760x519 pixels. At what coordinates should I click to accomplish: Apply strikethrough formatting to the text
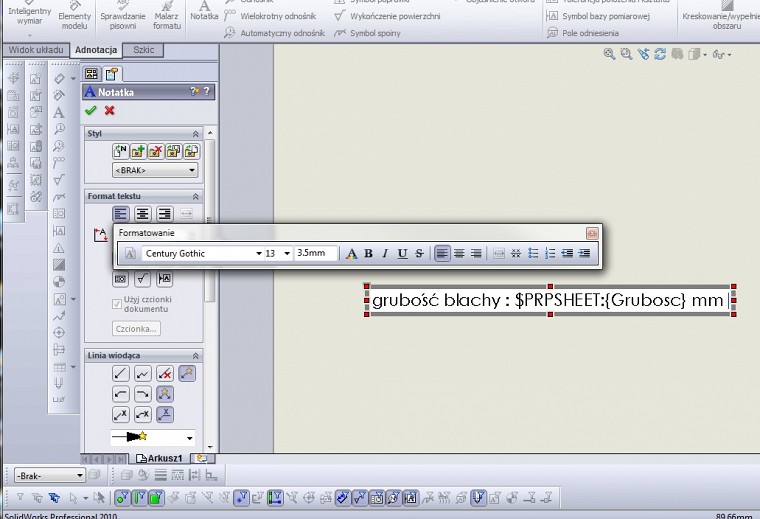[419, 254]
